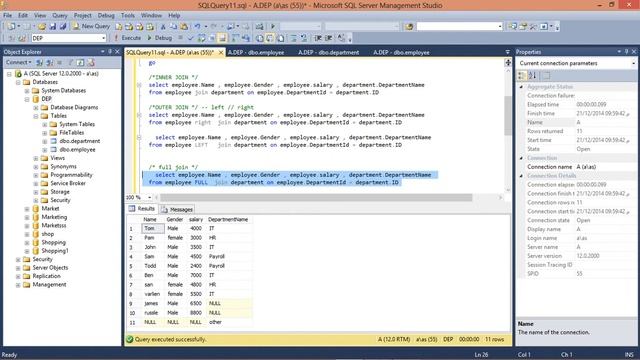The image size is (640, 360).
Task: Click the Cut scissors icon
Action: 163,27
